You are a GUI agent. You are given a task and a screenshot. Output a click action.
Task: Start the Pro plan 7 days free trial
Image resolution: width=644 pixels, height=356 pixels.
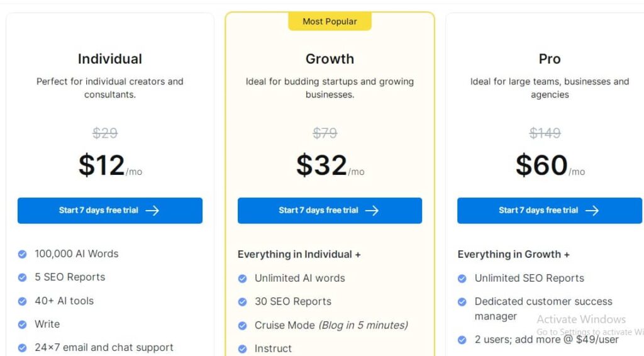click(x=549, y=211)
